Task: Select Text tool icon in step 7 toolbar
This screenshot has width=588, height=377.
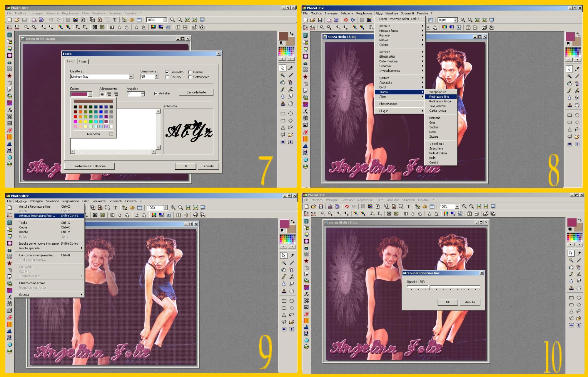Action: (x=115, y=20)
